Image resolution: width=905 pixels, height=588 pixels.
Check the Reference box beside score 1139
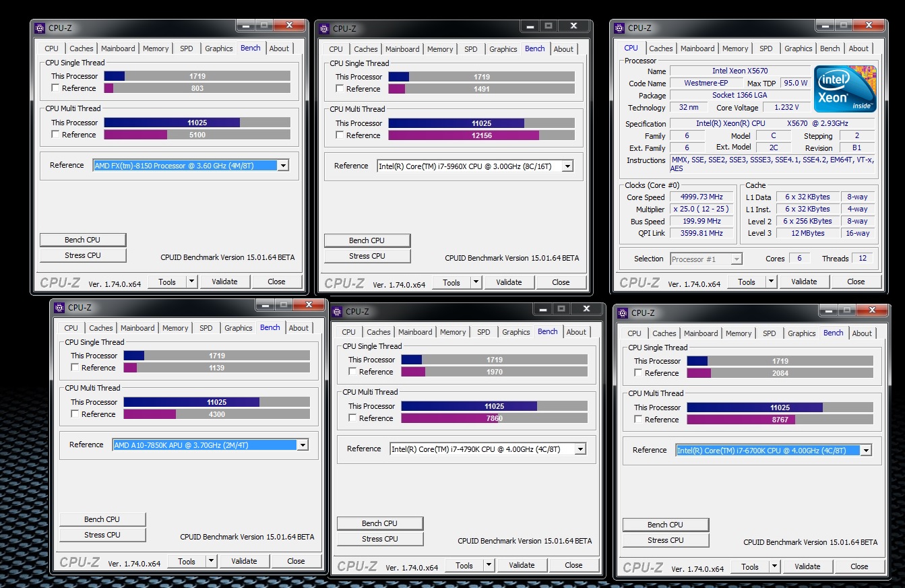point(75,368)
